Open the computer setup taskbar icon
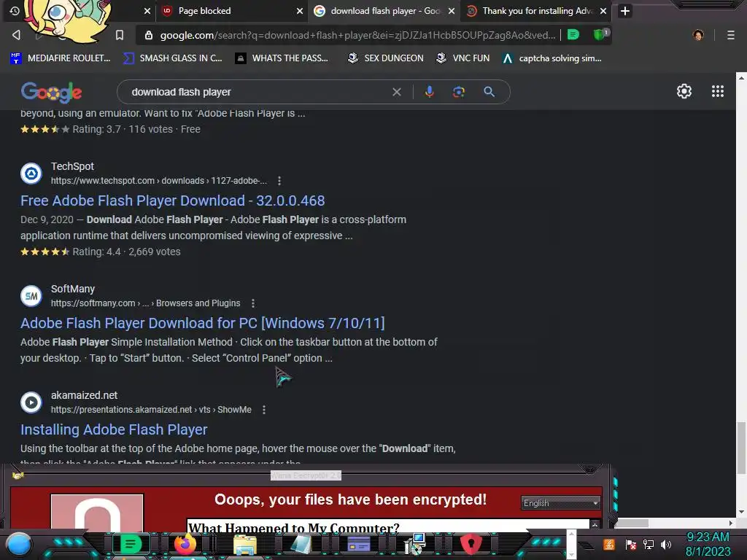This screenshot has height=560, width=747. pos(414,544)
